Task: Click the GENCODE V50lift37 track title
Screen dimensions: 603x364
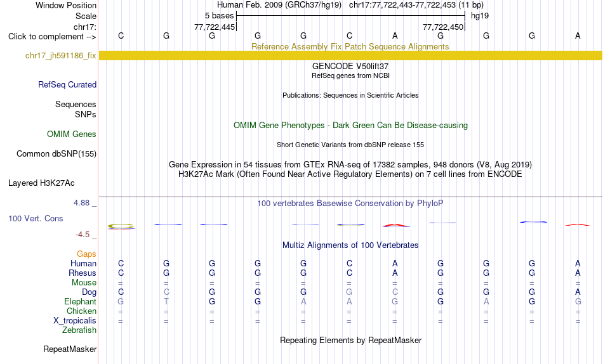Action: point(350,66)
